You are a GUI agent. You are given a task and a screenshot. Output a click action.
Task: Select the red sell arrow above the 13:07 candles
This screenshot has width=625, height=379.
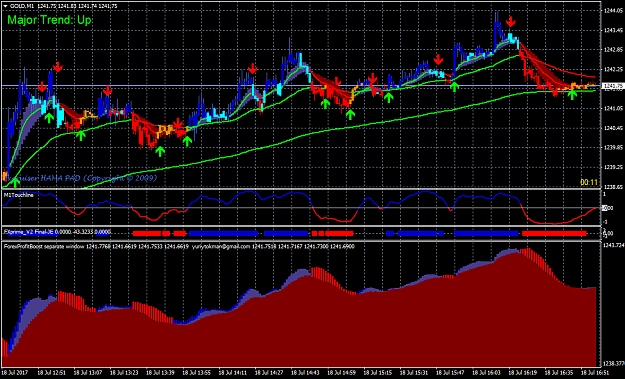tap(108, 91)
